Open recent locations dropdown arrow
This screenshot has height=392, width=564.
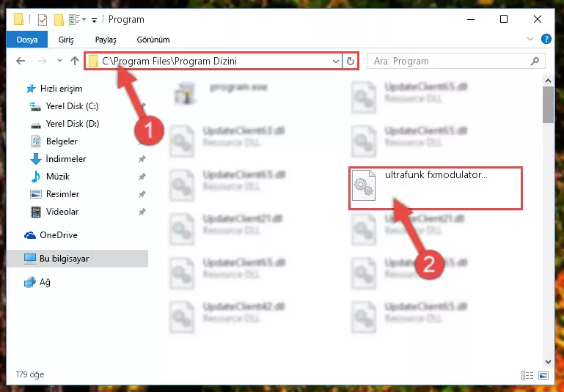coord(59,61)
